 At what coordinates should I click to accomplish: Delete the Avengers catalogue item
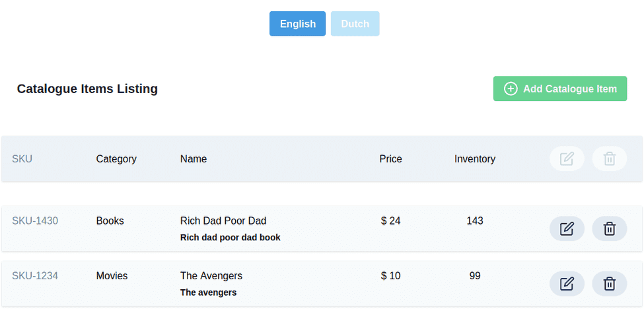pos(609,283)
